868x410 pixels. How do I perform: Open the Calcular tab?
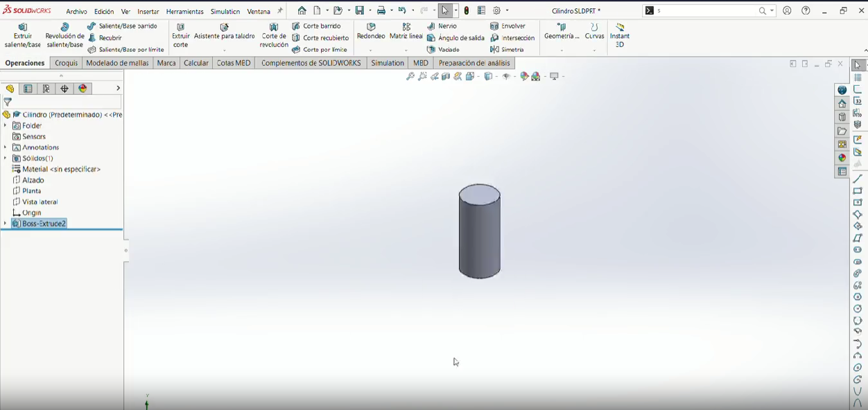tap(196, 63)
